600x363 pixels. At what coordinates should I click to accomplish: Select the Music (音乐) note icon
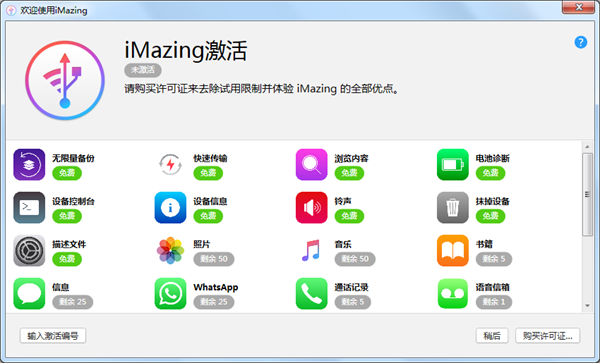click(x=311, y=251)
